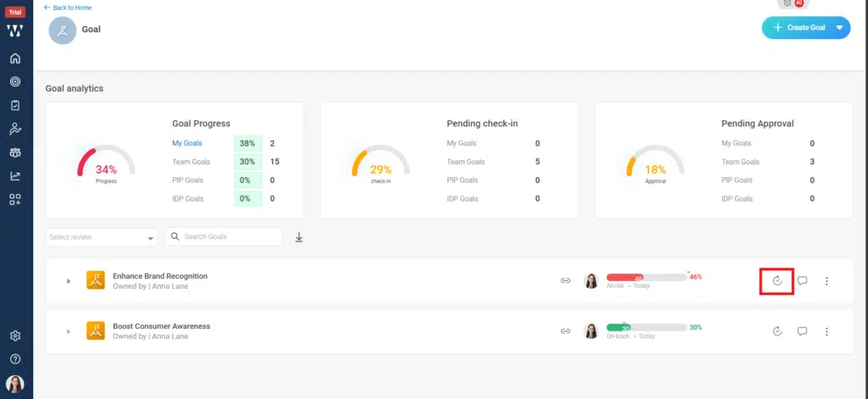Open the Select review dropdown
The image size is (868, 399).
pyautogui.click(x=102, y=237)
